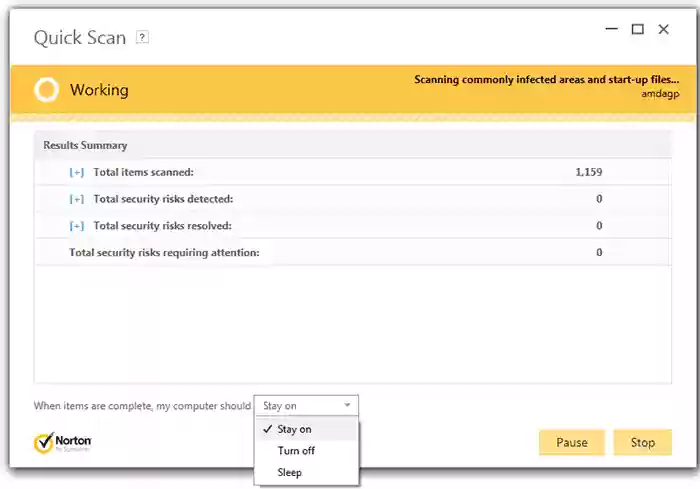Open the Quick Scan help question mark icon
Screen dimensions: 700x489
142,37
